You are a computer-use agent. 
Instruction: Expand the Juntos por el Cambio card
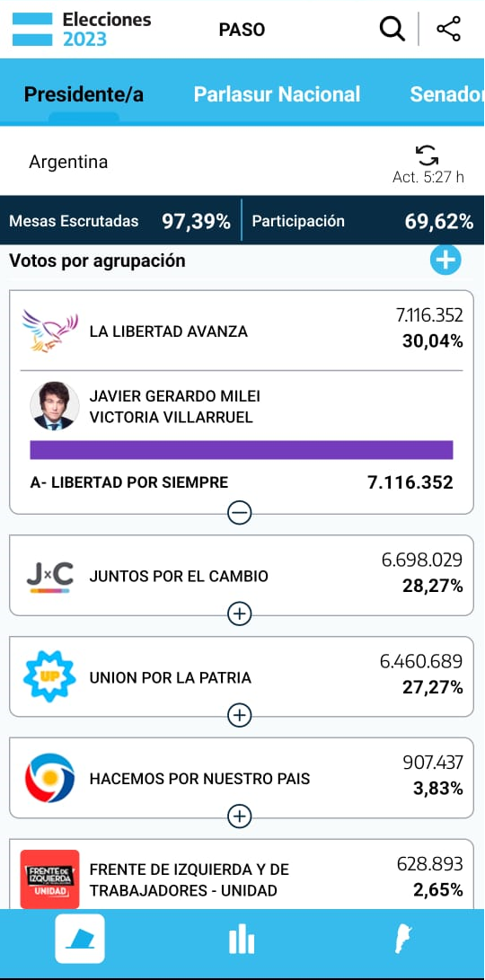coord(240,615)
